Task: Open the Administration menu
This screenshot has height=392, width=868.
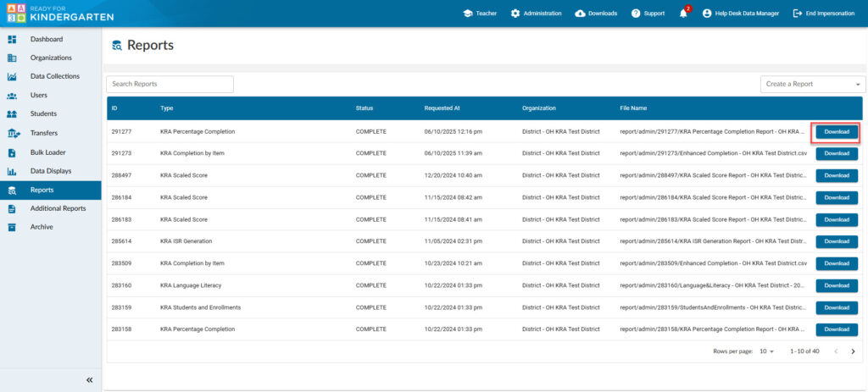Action: pos(536,14)
